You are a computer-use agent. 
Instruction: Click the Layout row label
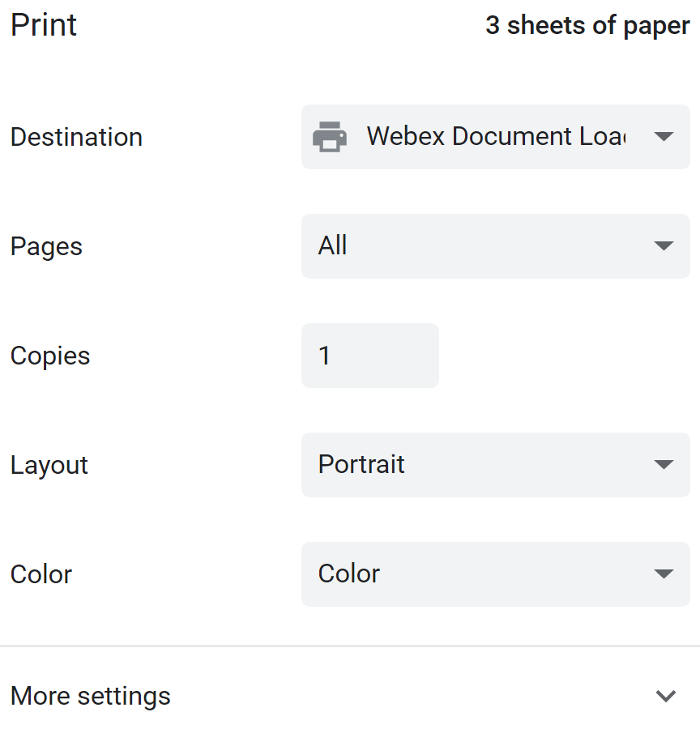click(49, 465)
